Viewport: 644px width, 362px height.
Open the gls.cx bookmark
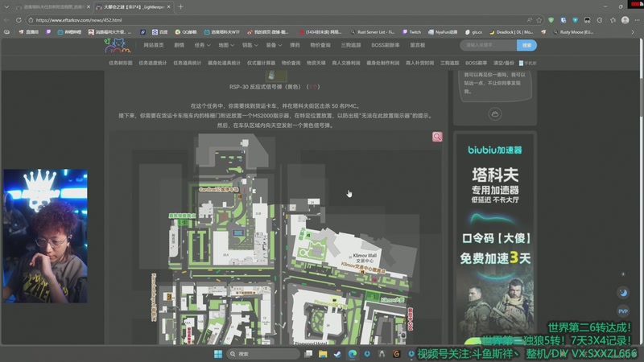pyautogui.click(x=473, y=32)
